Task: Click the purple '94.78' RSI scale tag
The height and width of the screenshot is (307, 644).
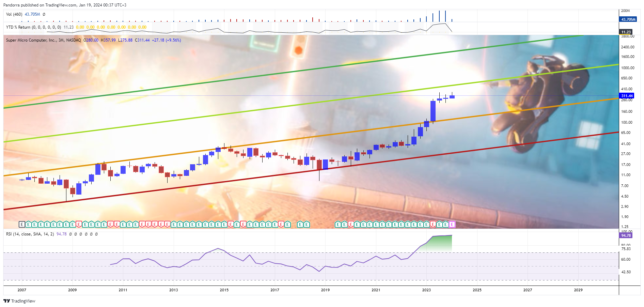Action: point(626,235)
